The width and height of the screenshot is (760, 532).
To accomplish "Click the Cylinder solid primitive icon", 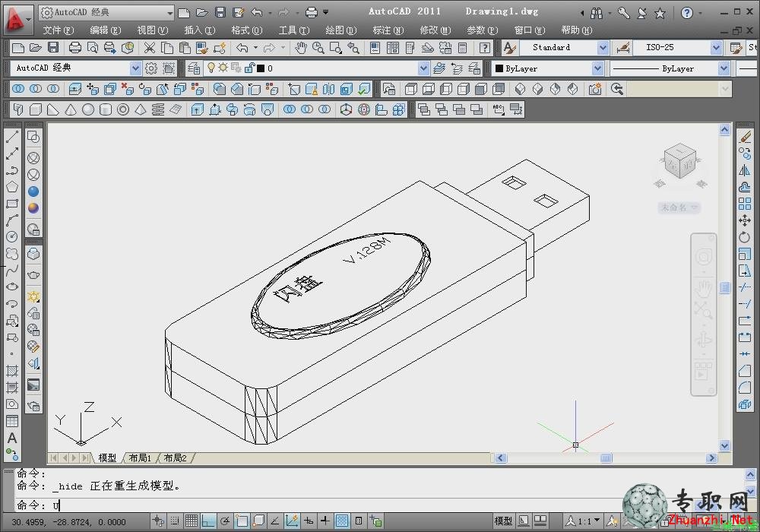I will pos(105,110).
